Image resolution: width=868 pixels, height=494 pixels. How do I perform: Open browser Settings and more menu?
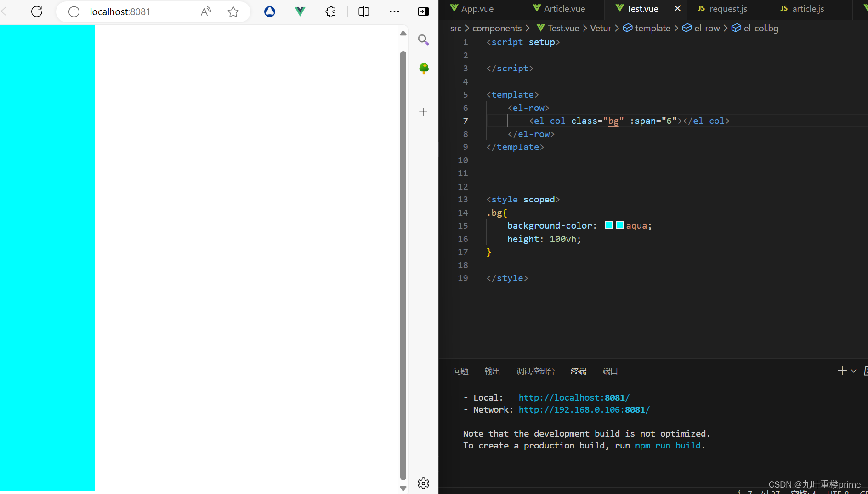(x=394, y=11)
